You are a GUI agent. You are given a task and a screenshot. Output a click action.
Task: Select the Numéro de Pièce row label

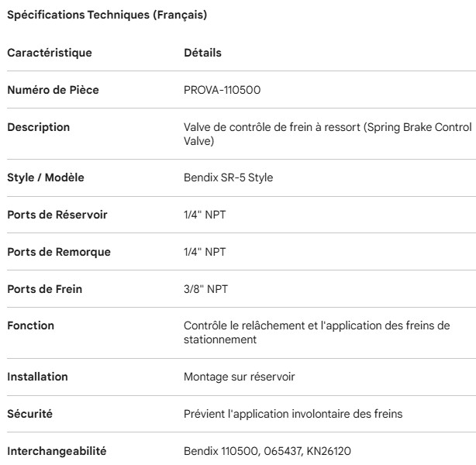[53, 90]
